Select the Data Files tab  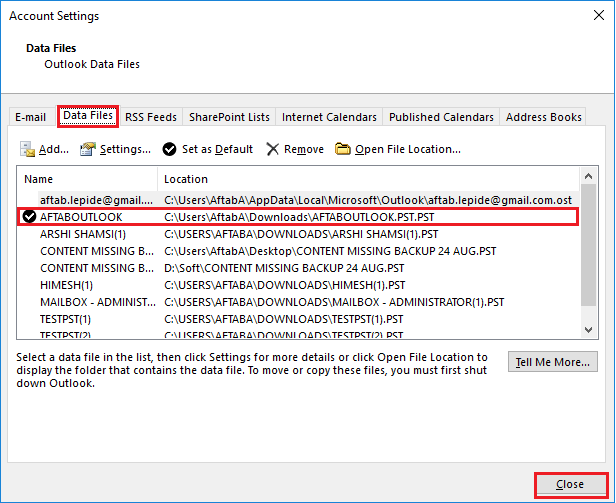[x=88, y=116]
